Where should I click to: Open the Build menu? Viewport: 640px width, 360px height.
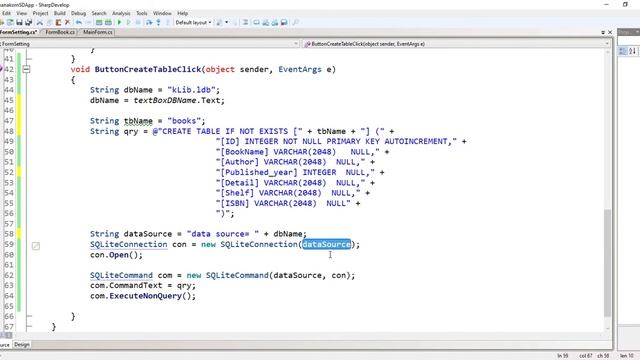(60, 13)
